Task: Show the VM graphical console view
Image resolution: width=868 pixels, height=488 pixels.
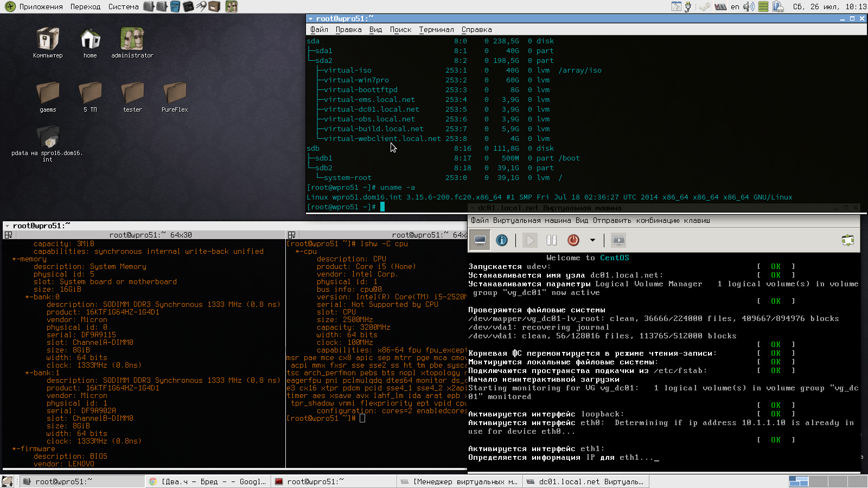Action: click(x=480, y=240)
